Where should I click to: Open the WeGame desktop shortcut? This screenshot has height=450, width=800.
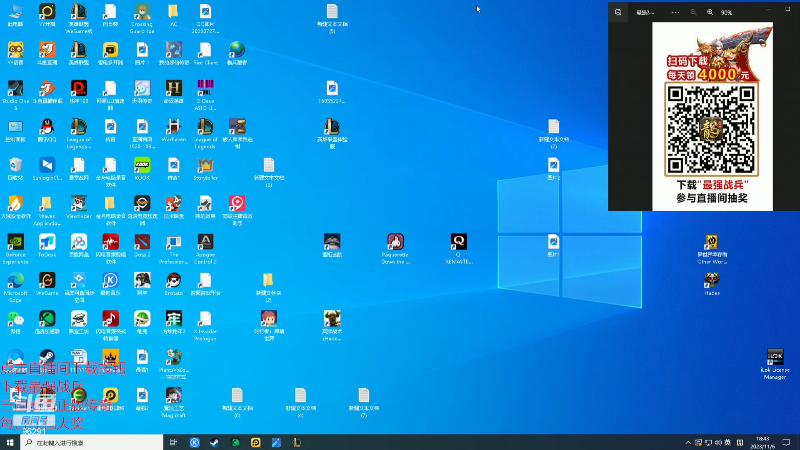47,284
